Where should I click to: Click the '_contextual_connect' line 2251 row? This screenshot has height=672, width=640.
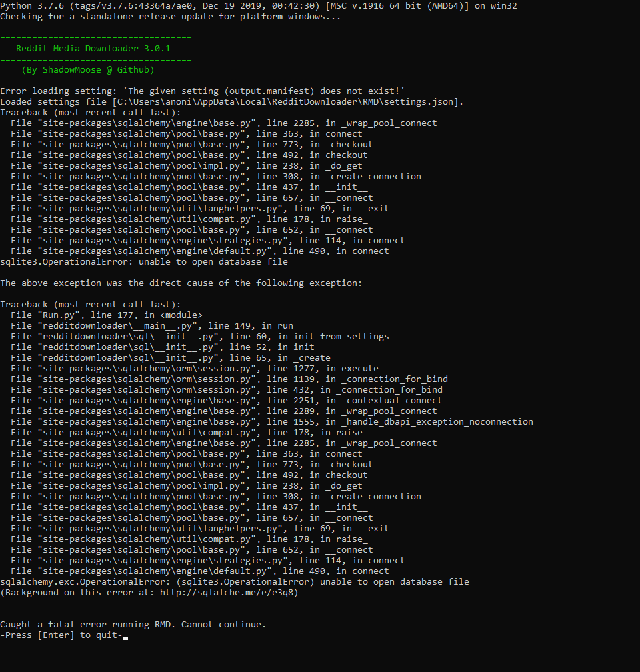coord(227,401)
